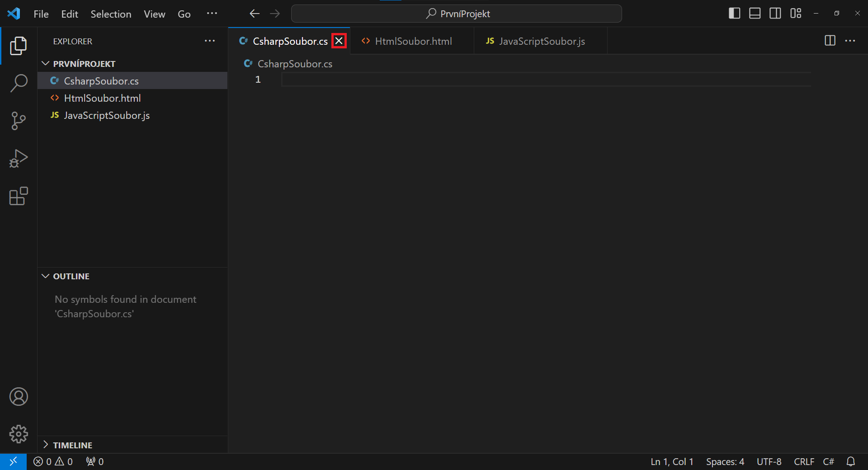Change the line ending from CRLF
The height and width of the screenshot is (470, 868).
804,461
